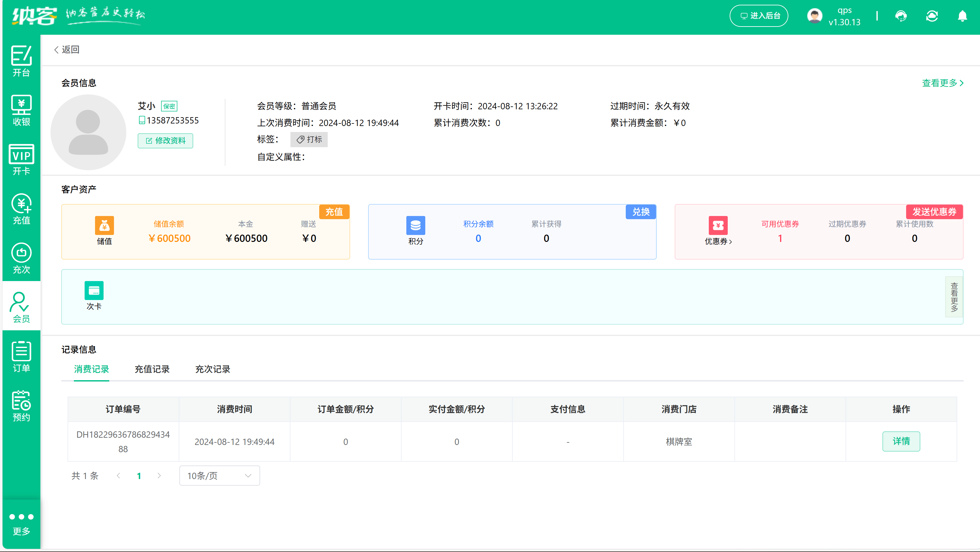Select page 1 in the pagination
The image size is (980, 552).
point(139,476)
